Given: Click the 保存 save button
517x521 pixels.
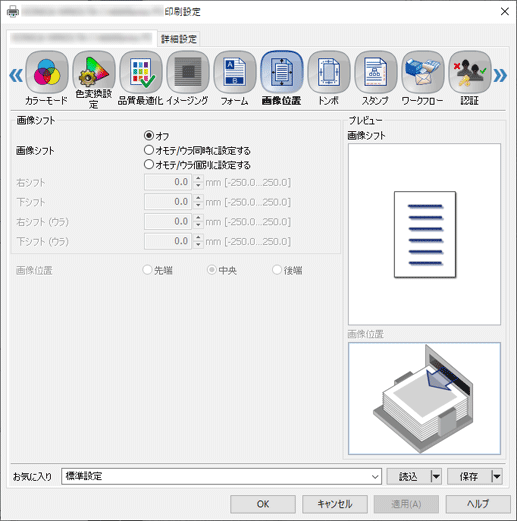Looking at the screenshot, I should tap(469, 476).
